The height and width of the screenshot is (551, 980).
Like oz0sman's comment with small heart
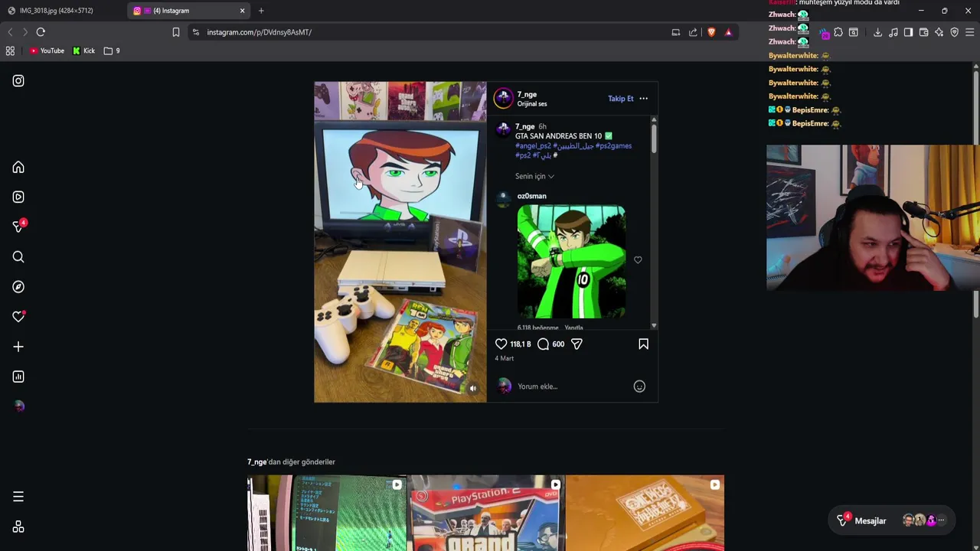638,260
